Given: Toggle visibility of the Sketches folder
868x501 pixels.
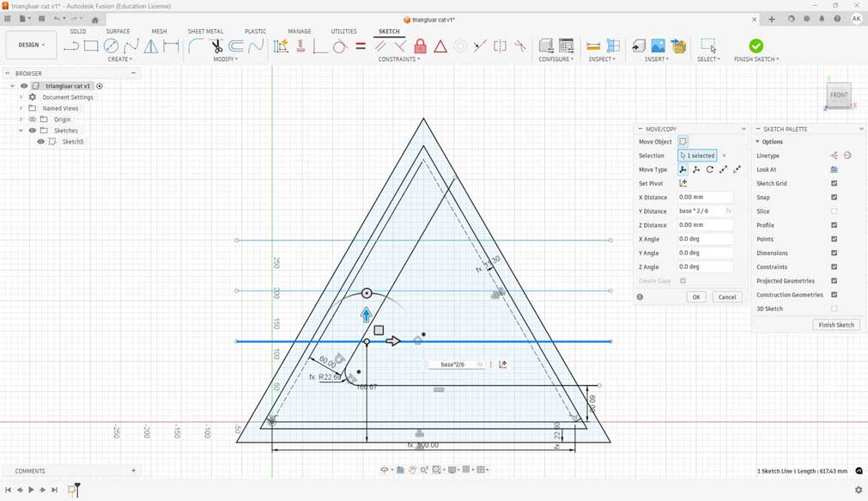Looking at the screenshot, I should tap(32, 131).
